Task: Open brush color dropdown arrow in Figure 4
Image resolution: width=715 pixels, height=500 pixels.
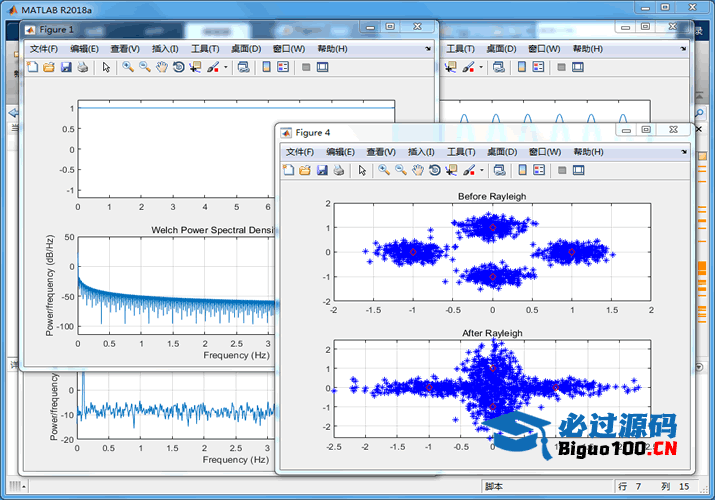Action: tap(482, 170)
